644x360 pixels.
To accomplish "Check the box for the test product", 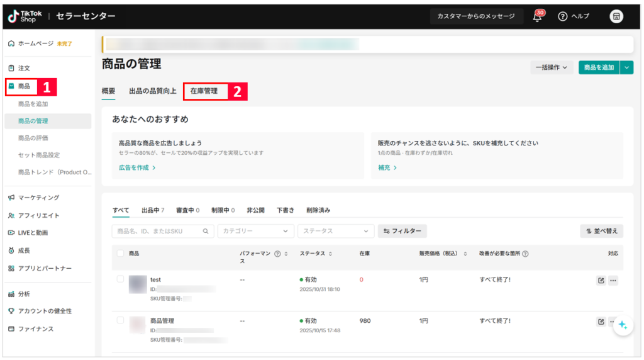I will point(120,279).
